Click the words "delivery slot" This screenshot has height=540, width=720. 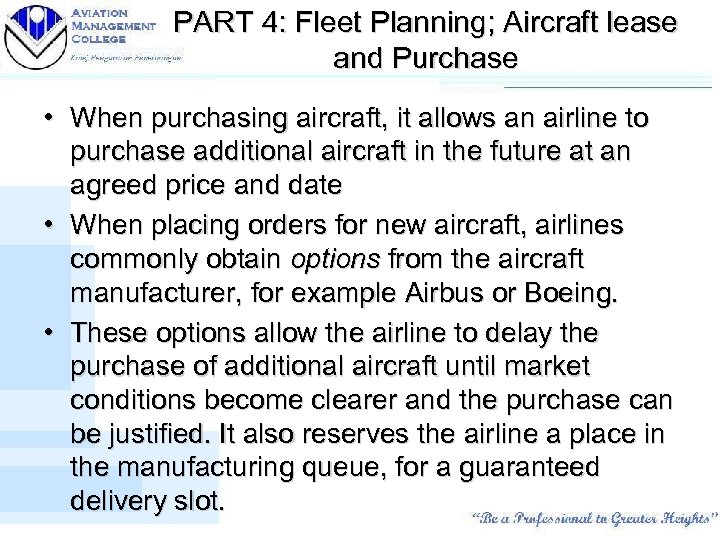[147, 503]
